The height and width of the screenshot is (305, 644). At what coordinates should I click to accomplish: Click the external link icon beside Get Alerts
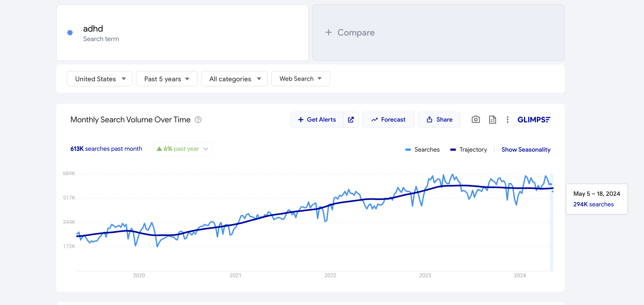[351, 119]
